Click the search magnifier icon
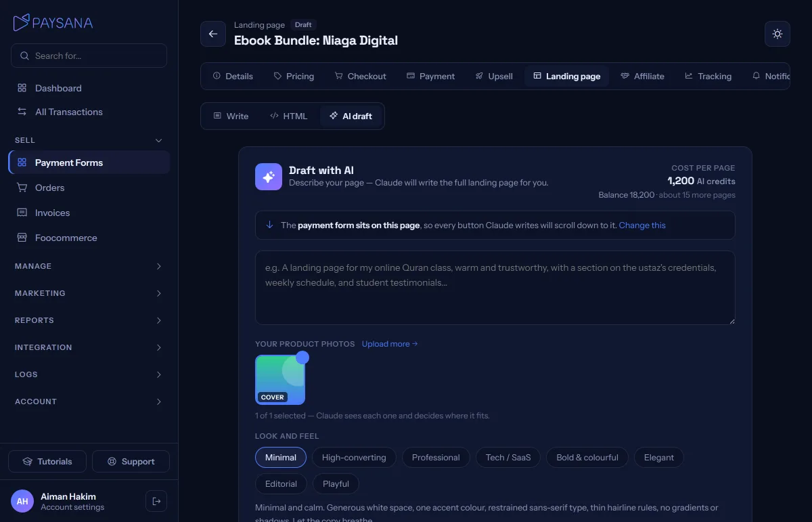The width and height of the screenshot is (812, 522). [x=25, y=56]
